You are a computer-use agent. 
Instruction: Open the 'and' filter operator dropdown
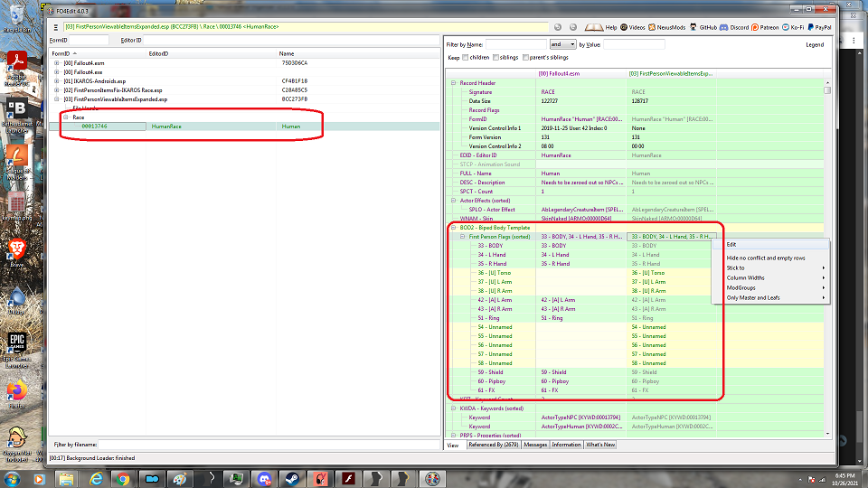(x=562, y=44)
